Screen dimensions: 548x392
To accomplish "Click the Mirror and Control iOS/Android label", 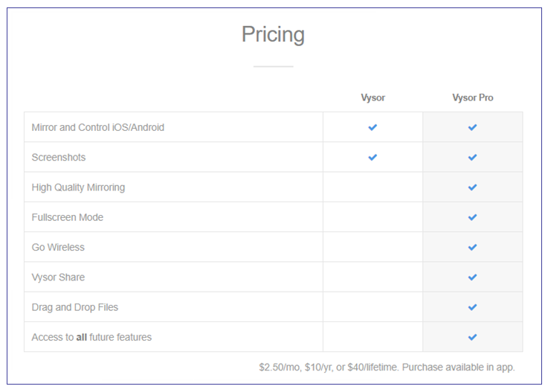I will coord(97,127).
